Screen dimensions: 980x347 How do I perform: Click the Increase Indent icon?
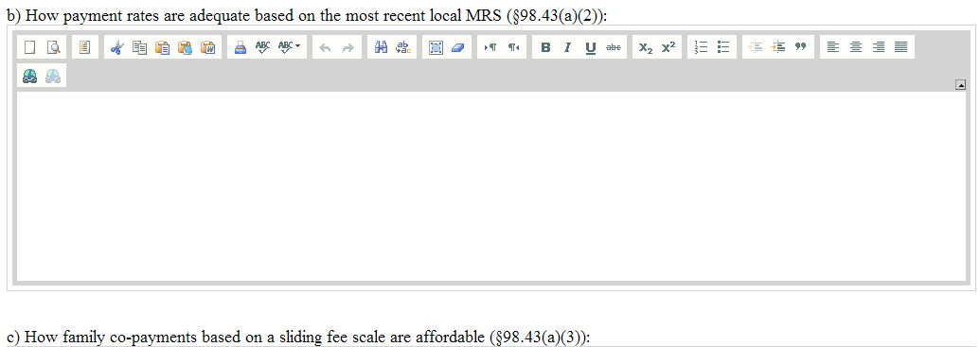click(778, 47)
